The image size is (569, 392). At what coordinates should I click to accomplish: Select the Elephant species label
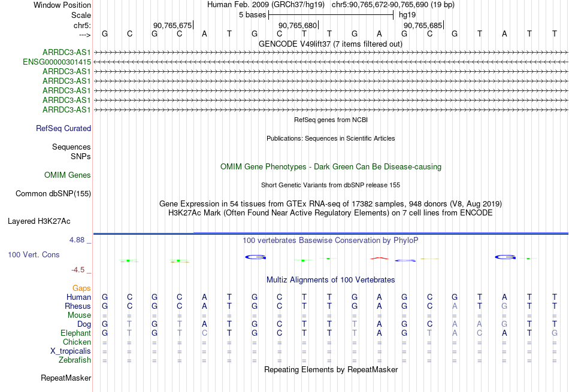[x=76, y=333]
